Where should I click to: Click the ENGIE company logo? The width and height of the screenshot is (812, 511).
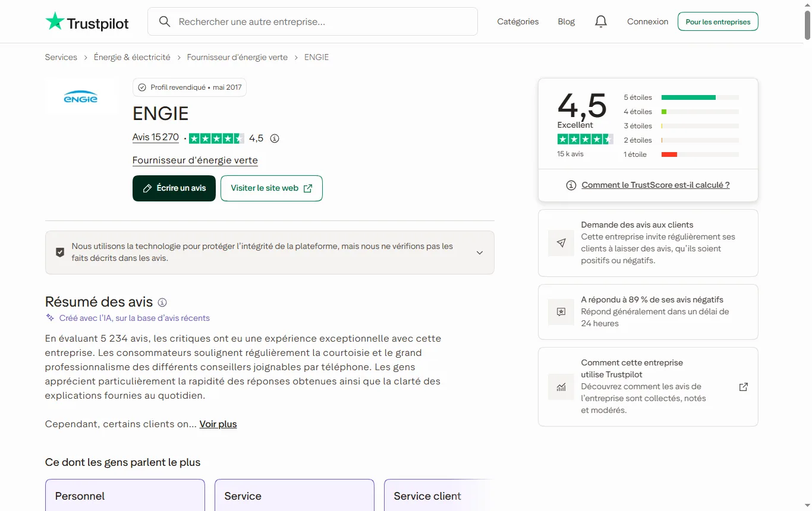pos(81,97)
